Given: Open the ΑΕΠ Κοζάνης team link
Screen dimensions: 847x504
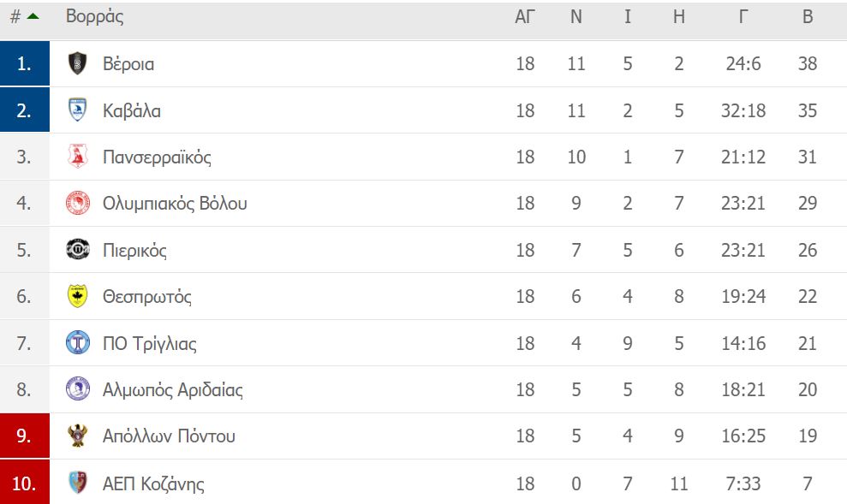Looking at the screenshot, I should point(153,483).
